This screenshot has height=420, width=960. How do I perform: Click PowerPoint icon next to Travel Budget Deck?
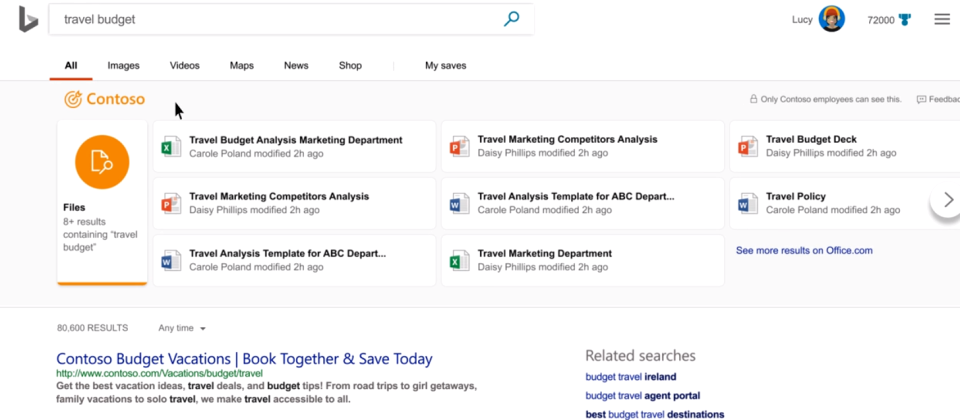pos(748,146)
